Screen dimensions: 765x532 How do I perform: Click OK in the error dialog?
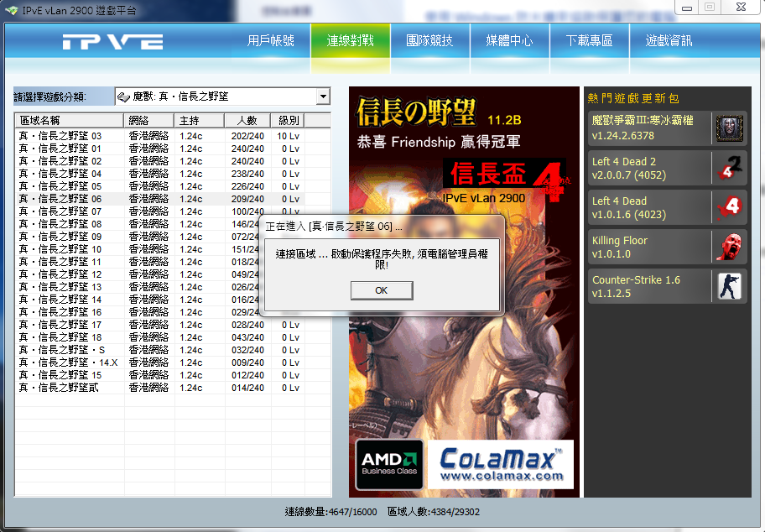point(382,290)
